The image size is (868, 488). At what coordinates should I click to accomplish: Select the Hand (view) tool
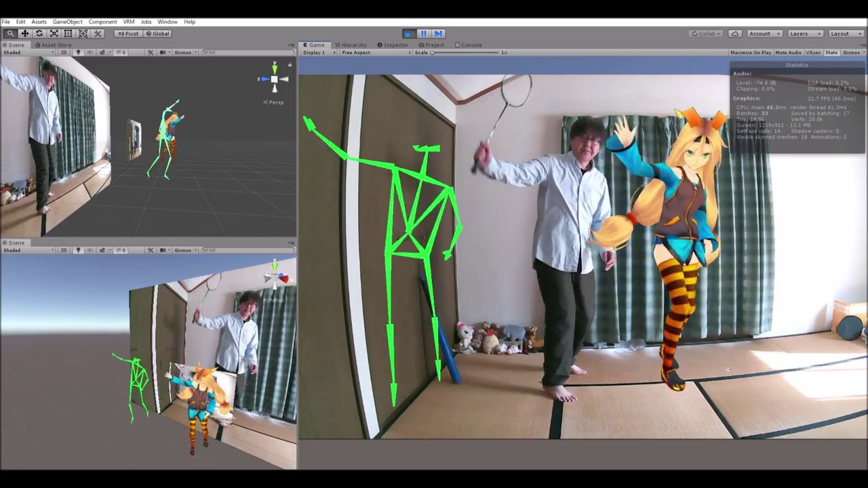(10, 33)
